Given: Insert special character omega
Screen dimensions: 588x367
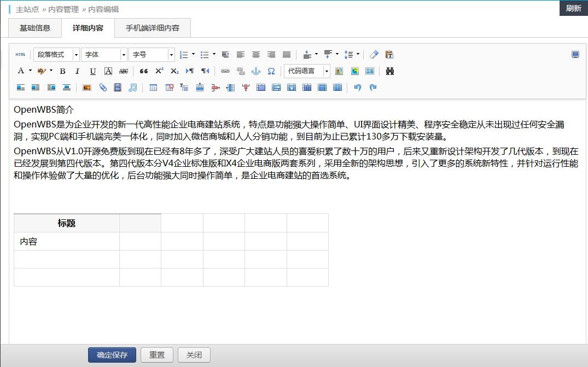Looking at the screenshot, I should click(x=271, y=71).
